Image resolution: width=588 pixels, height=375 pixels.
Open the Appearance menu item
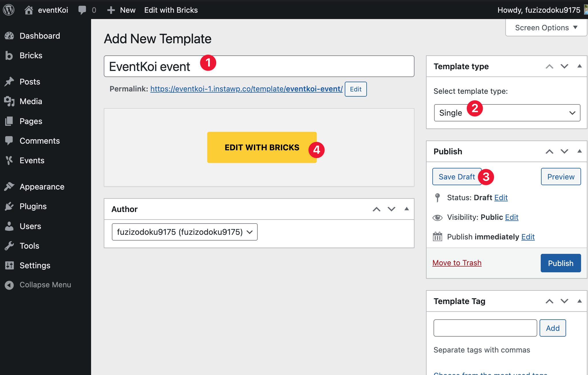coord(42,187)
